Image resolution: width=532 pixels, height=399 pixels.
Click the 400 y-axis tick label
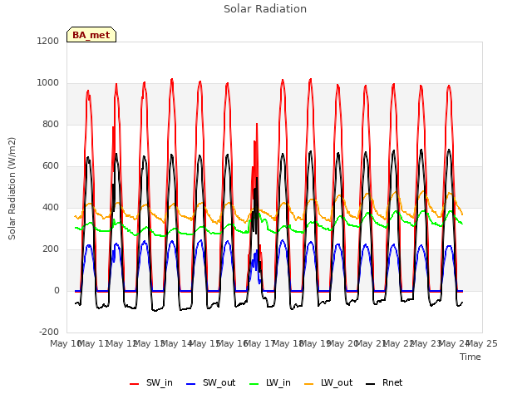click(51, 208)
